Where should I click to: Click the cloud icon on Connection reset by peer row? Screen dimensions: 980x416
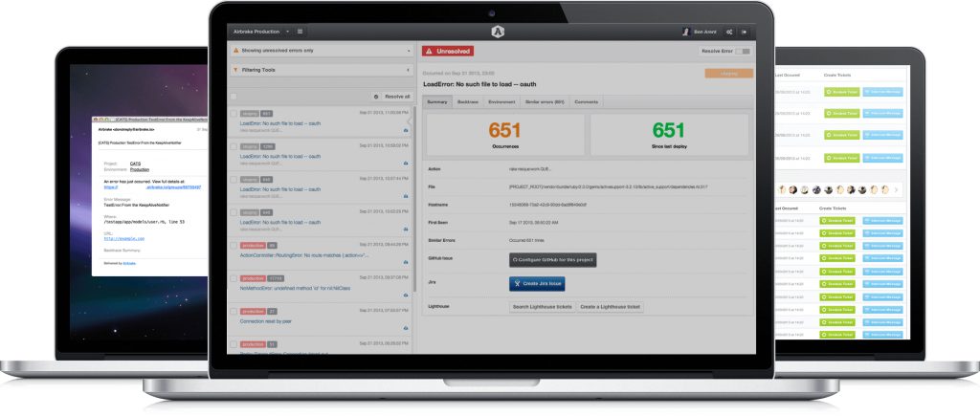tap(406, 327)
